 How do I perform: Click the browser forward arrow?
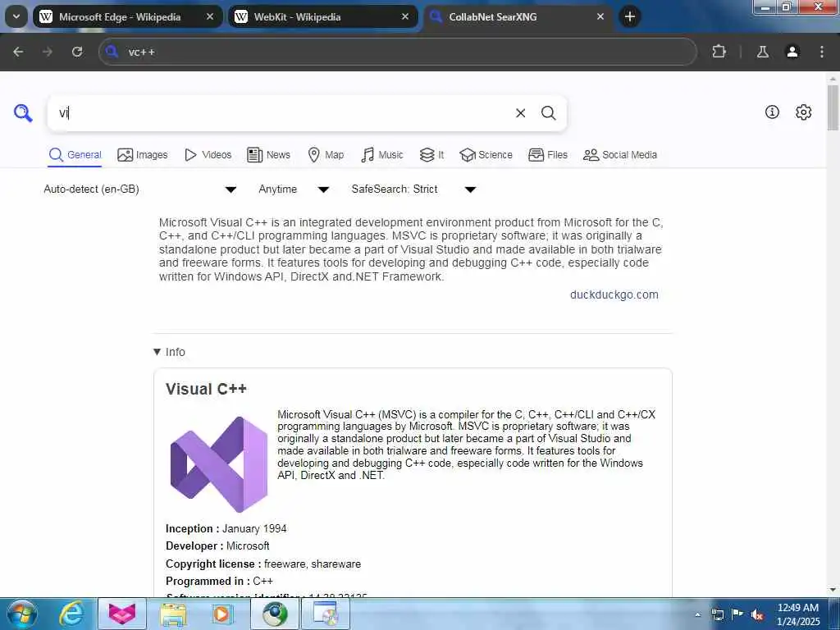click(48, 52)
